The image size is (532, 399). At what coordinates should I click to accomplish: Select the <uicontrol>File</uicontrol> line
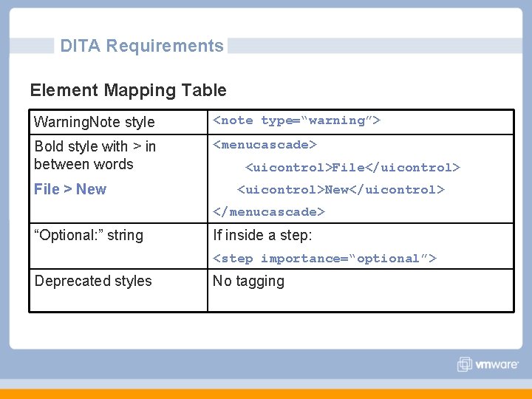352,167
